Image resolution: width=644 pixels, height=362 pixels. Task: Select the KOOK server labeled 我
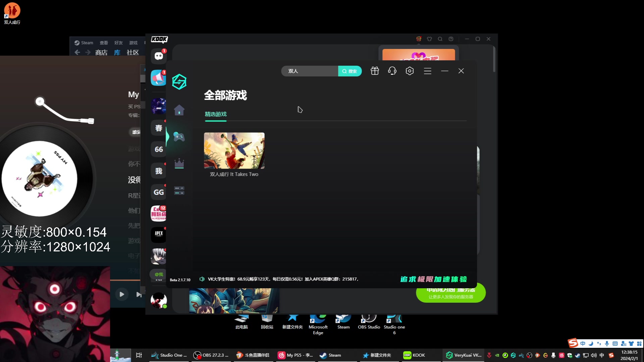click(159, 171)
